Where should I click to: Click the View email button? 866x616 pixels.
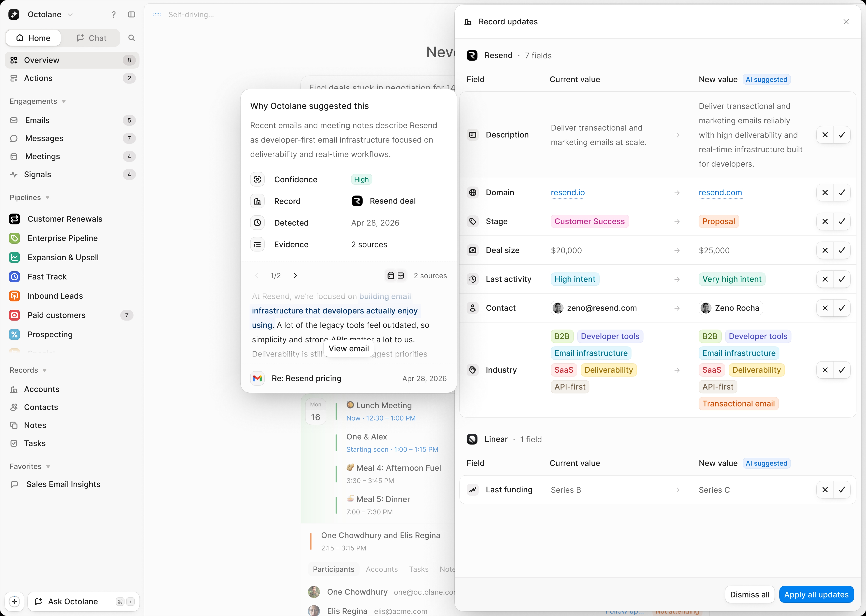(349, 348)
